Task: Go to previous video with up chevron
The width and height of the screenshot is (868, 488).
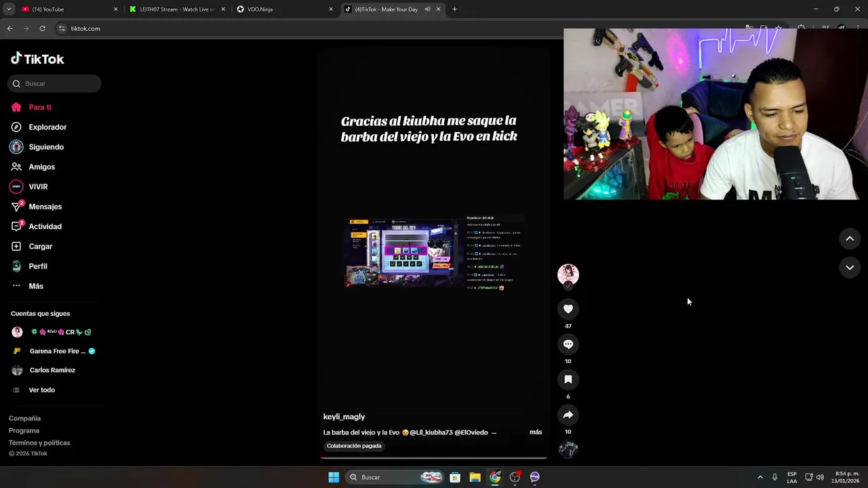Action: [x=850, y=239]
